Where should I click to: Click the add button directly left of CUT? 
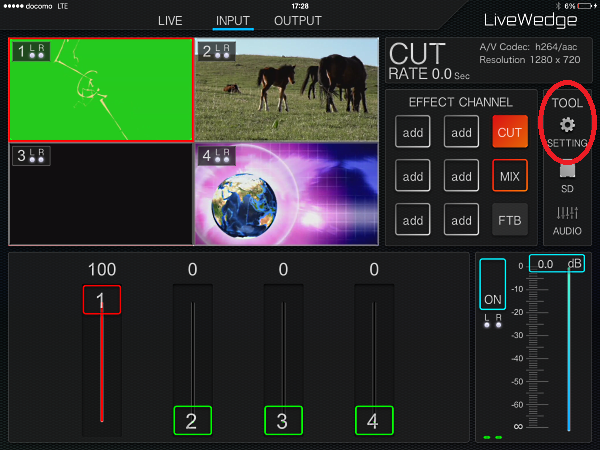pyautogui.click(x=461, y=132)
